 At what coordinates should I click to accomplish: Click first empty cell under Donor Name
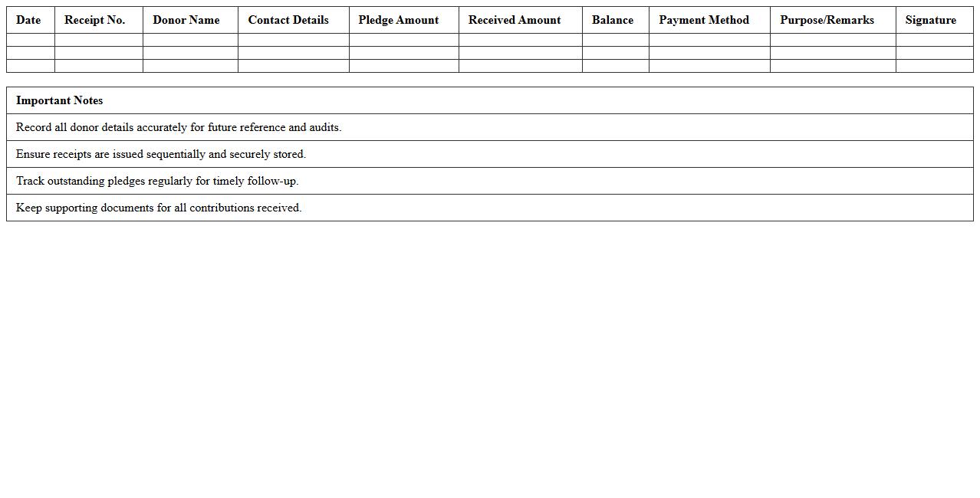click(190, 40)
